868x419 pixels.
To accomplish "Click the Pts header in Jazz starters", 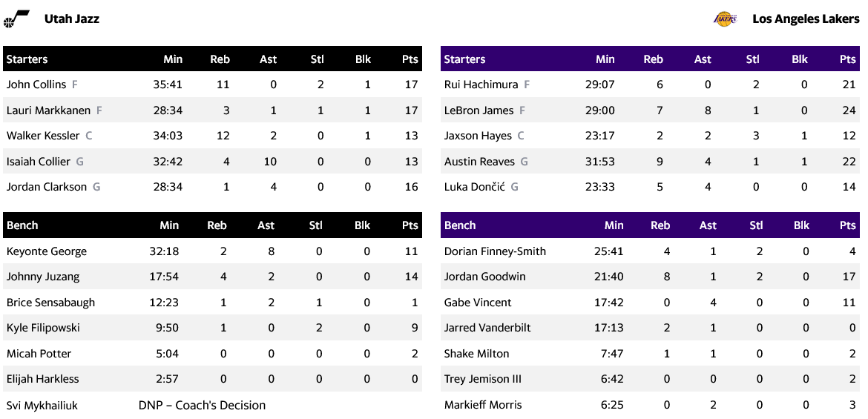I will tap(410, 59).
